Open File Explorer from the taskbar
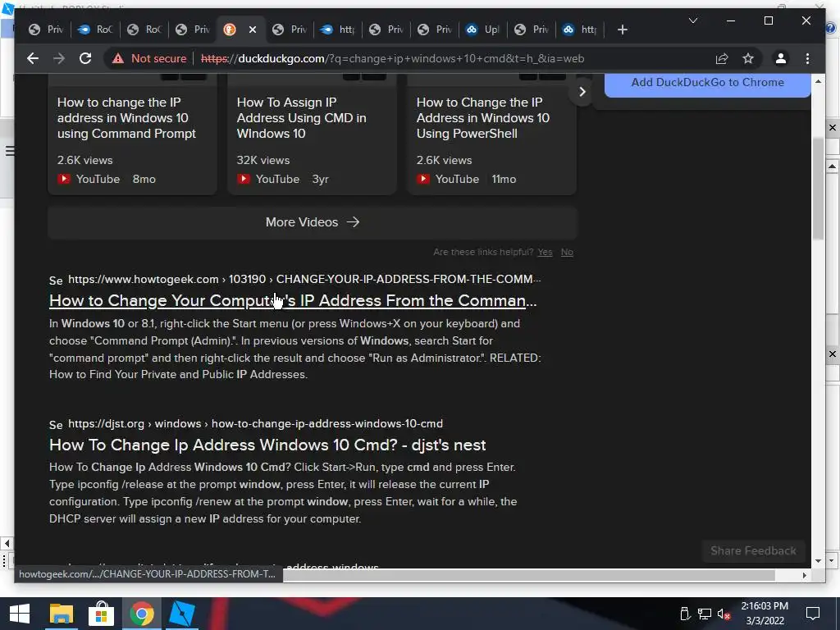The width and height of the screenshot is (840, 630). pyautogui.click(x=61, y=614)
